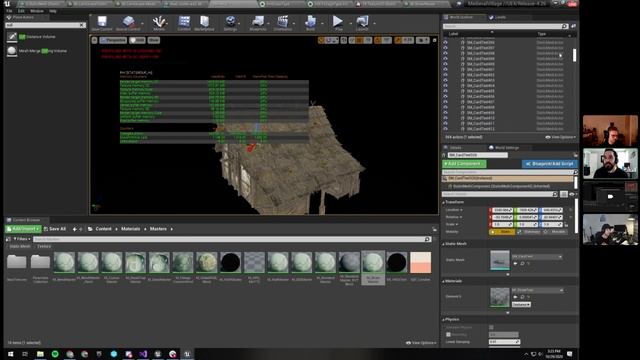The width and height of the screenshot is (640, 360).
Task: Toggle the Texture filter chip
Action: [x=44, y=247]
